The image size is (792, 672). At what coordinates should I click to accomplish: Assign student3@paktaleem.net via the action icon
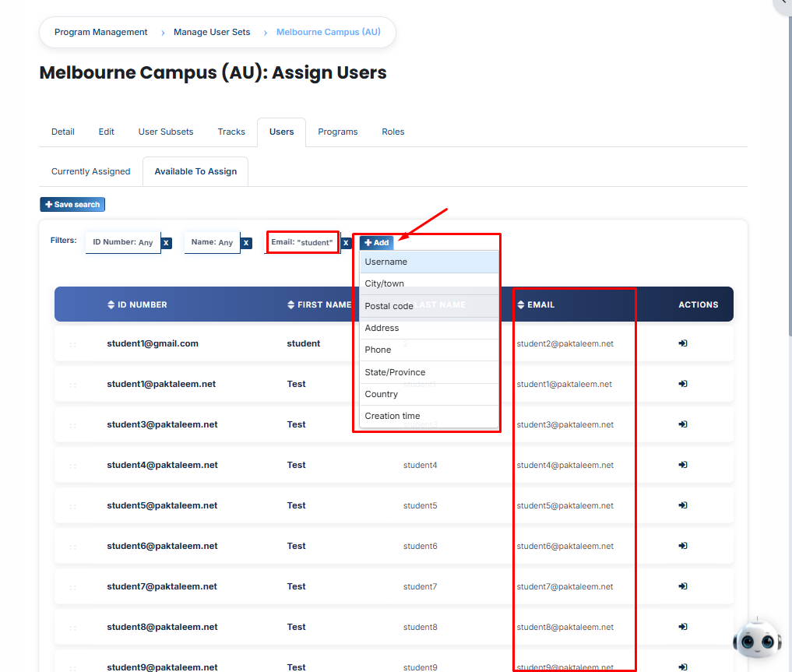[683, 424]
